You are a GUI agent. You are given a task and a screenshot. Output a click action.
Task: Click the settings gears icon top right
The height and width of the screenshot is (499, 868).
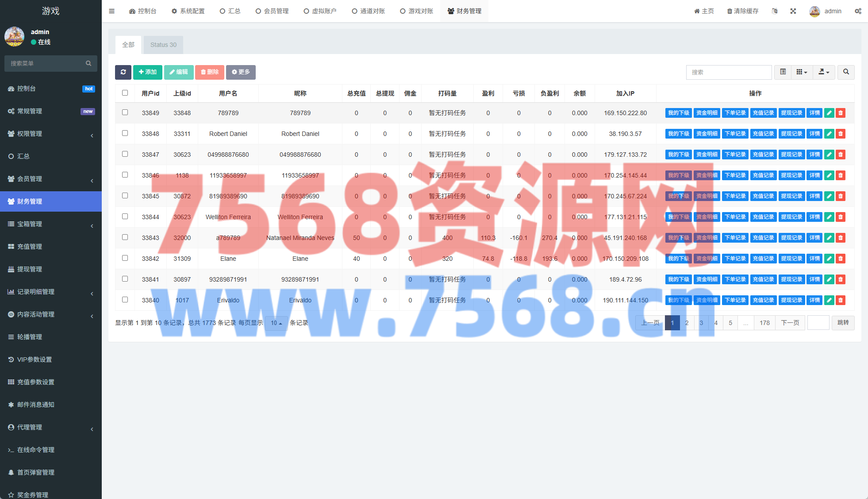tap(858, 11)
